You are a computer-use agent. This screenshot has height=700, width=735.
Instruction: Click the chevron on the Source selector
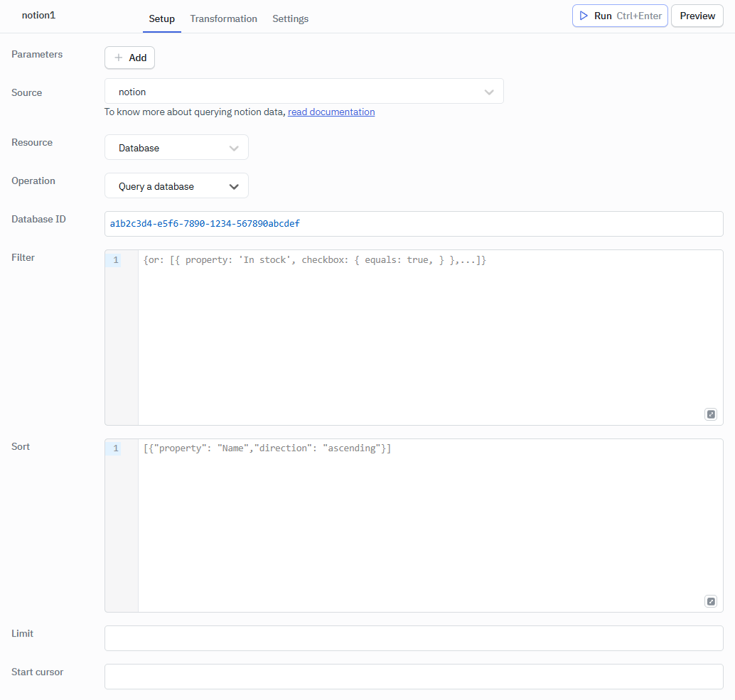pyautogui.click(x=489, y=92)
